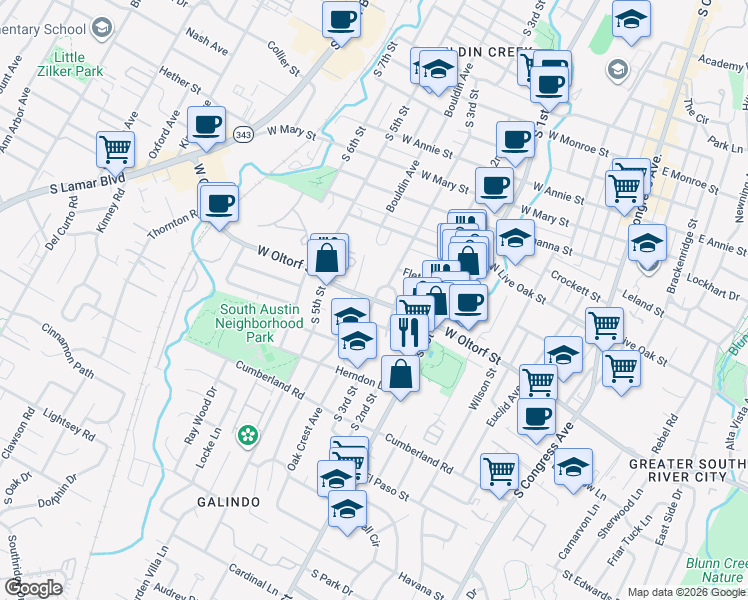Viewport: 748px width, 600px height.
Task: Select the graduation cap marker above Herndon Ln
Action: (x=358, y=343)
